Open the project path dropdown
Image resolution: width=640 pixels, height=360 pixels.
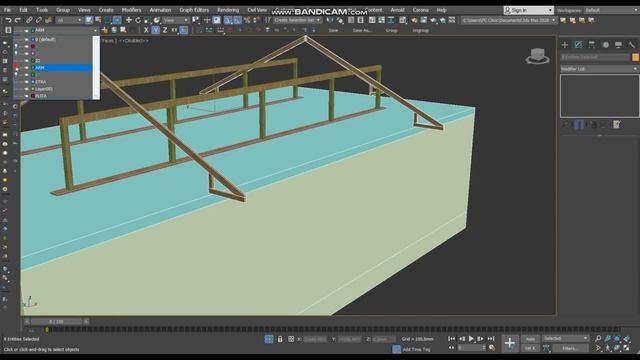coord(509,20)
